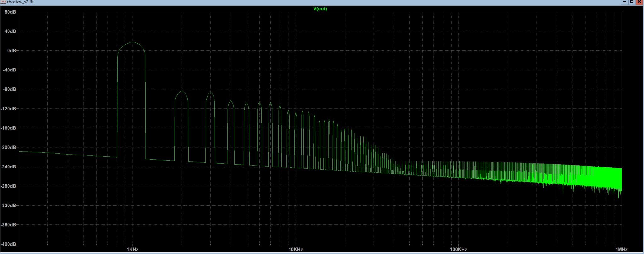Click the -400dB vertical axis label
The height and width of the screenshot is (254, 644).
(x=8, y=244)
